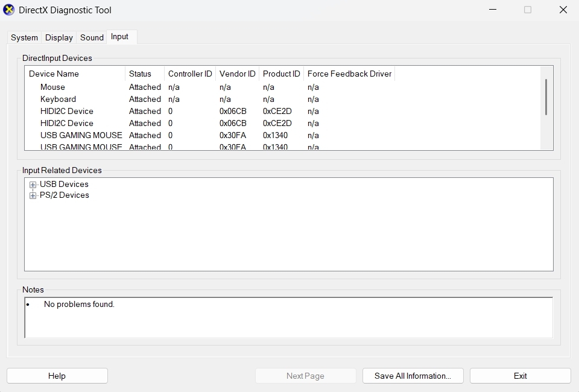Open the Display tab

pyautogui.click(x=59, y=37)
